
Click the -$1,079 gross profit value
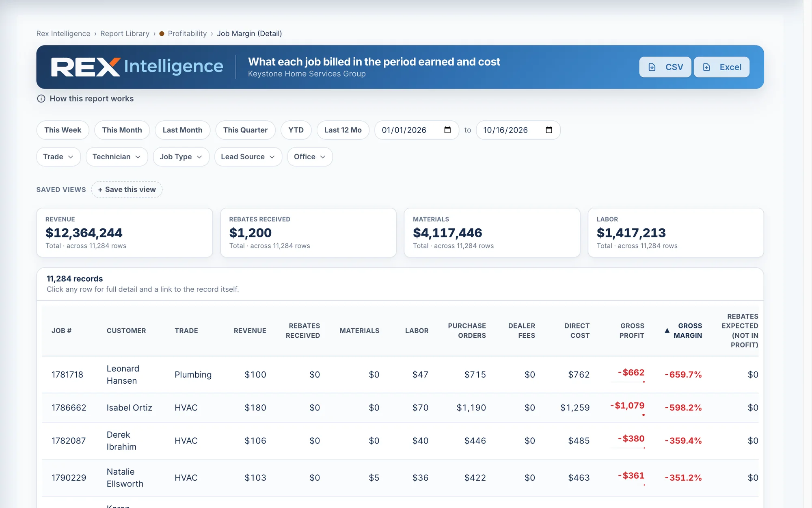tap(627, 406)
